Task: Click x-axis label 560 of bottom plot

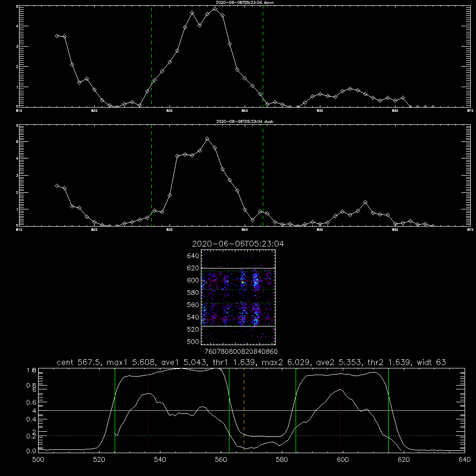Action: tap(221, 460)
